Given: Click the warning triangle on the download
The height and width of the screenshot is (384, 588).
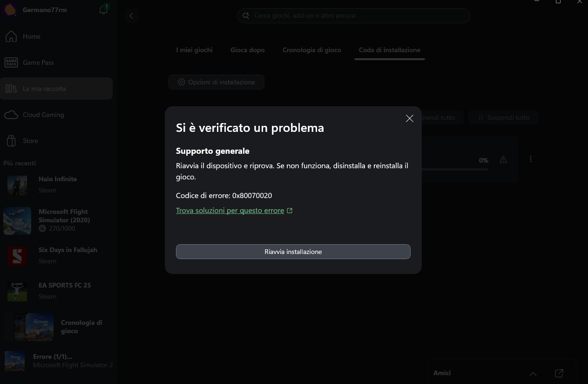Looking at the screenshot, I should coord(503,159).
